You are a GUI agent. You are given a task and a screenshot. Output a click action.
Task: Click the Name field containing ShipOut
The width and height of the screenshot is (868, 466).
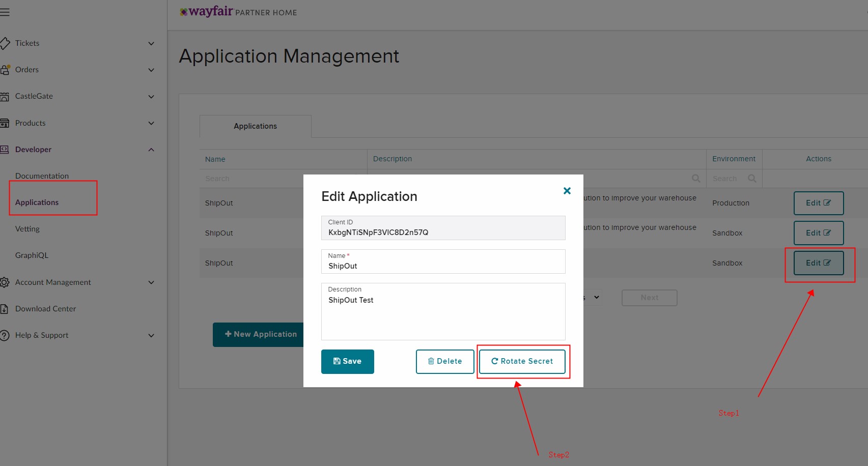[x=443, y=261]
